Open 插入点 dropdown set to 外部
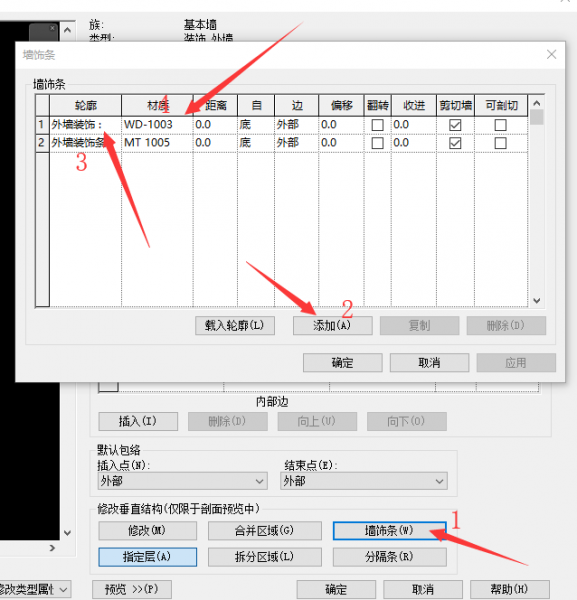 (x=183, y=481)
